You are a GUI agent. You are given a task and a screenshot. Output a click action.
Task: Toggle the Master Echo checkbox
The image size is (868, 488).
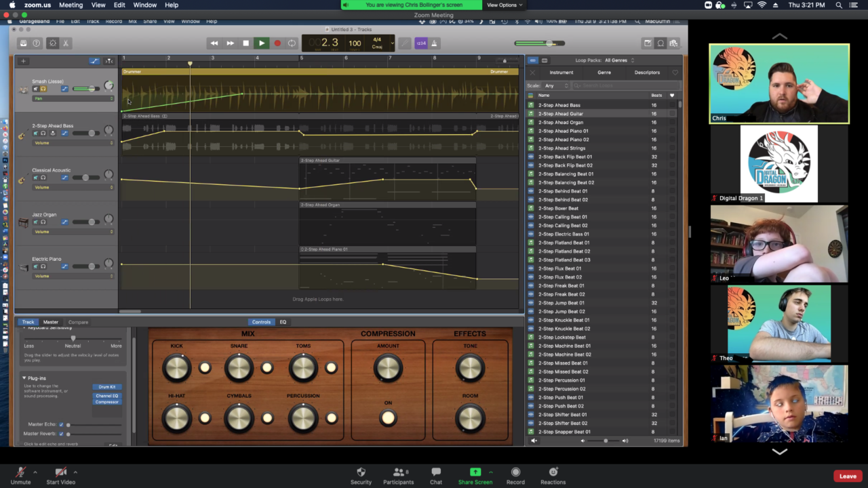(61, 425)
